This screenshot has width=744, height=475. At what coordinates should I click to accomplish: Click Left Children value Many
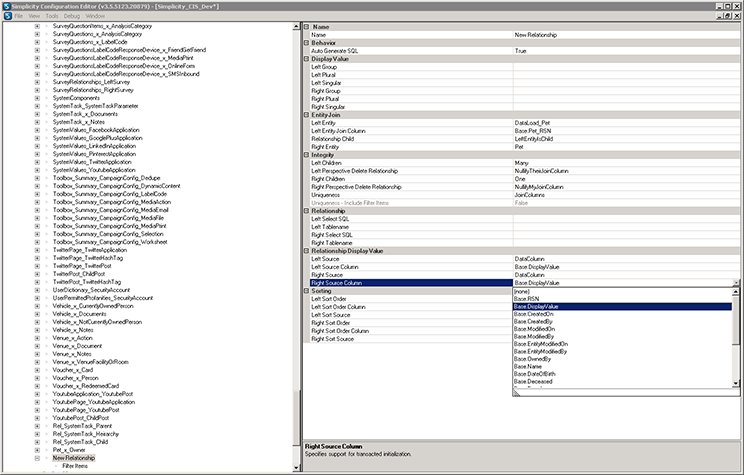coord(626,163)
